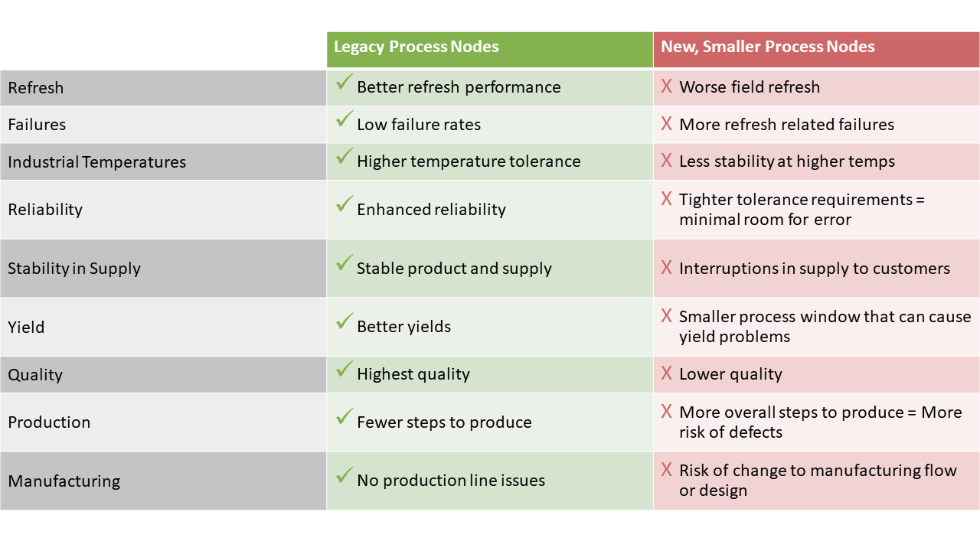The width and height of the screenshot is (980, 551).
Task: Click the Highest quality text cell
Action: tap(490, 374)
